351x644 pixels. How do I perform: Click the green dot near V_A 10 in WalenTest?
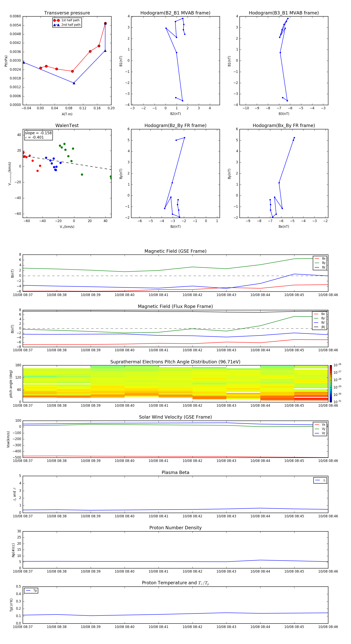tap(82, 175)
